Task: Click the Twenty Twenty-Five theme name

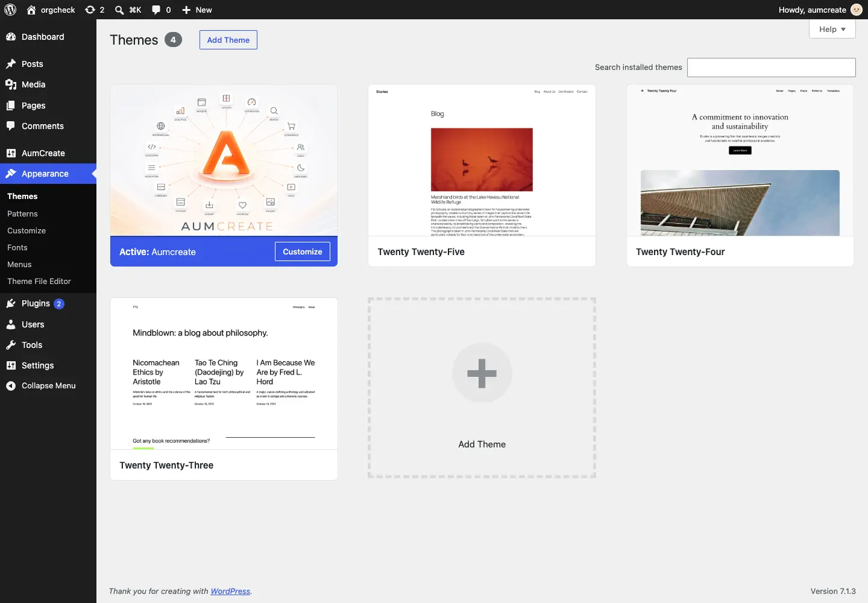Action: coord(421,251)
